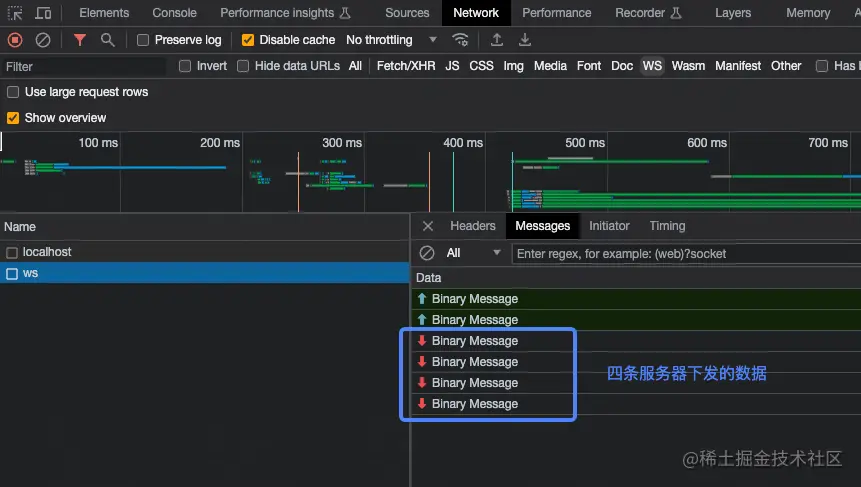Toggle the device toolbar icon

tap(43, 13)
